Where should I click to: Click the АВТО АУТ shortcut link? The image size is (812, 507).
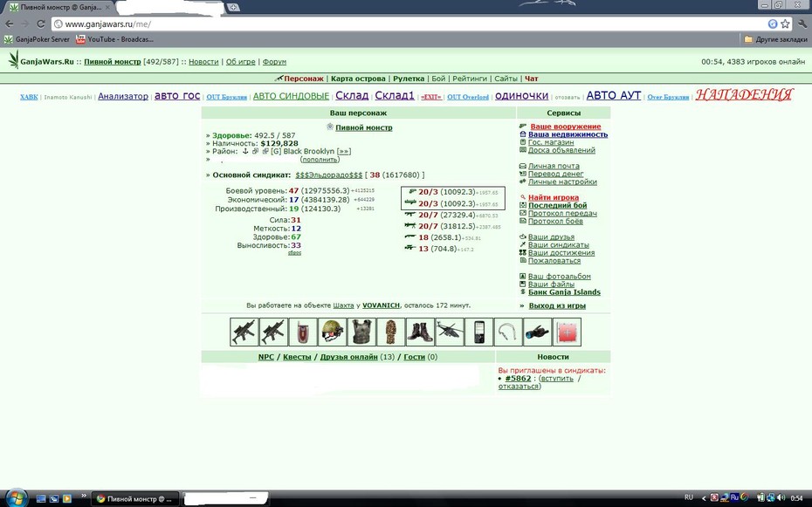tap(614, 96)
